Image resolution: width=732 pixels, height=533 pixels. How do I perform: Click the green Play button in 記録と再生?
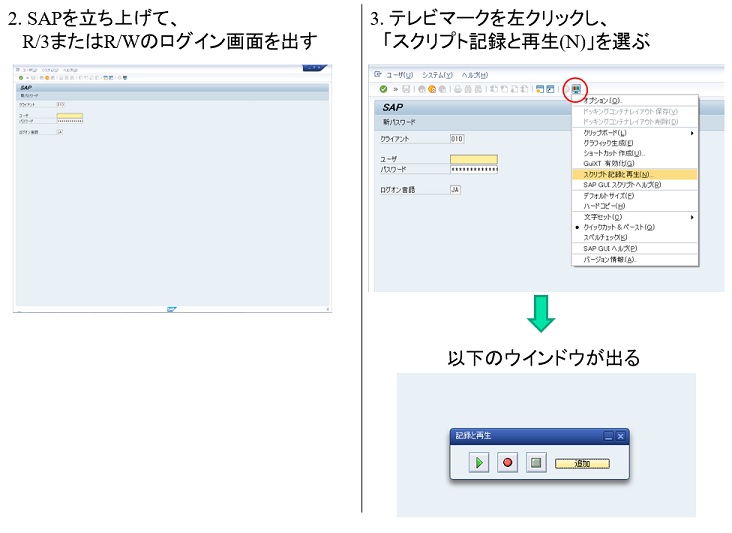[479, 463]
